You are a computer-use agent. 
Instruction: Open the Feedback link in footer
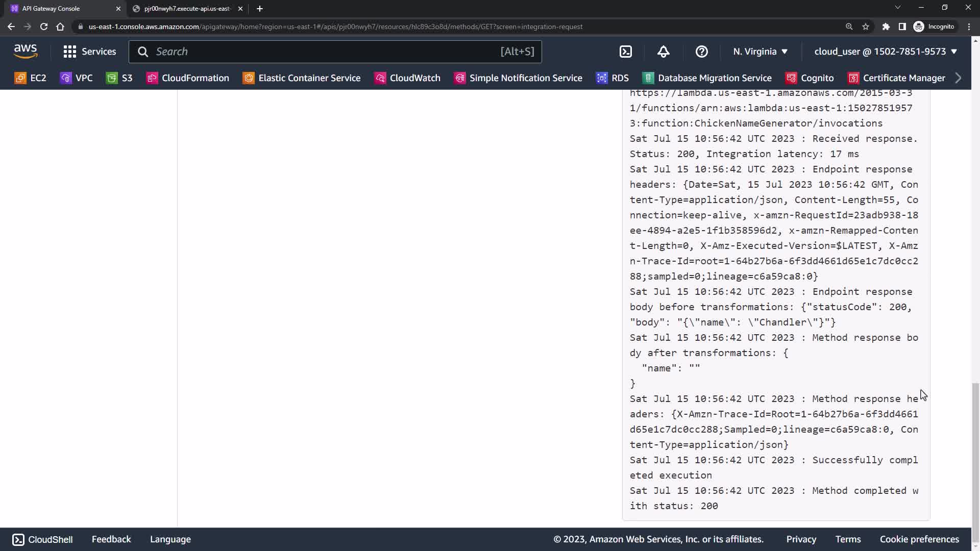111,539
